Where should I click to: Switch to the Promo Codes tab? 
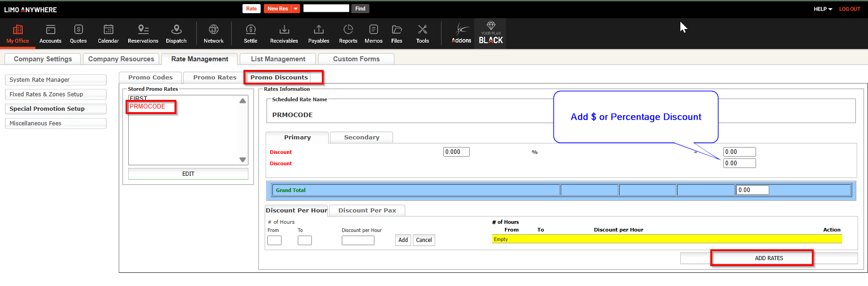pos(150,78)
